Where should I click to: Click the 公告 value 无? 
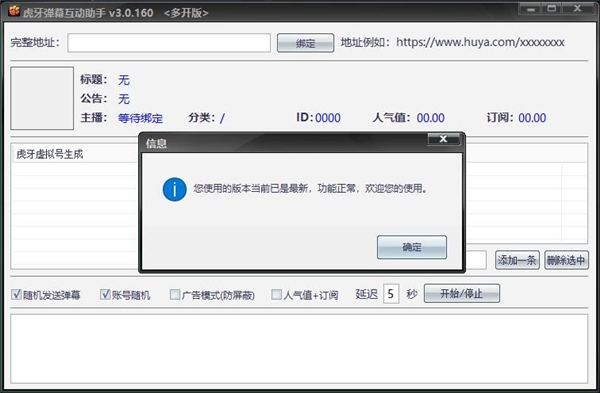[x=124, y=99]
